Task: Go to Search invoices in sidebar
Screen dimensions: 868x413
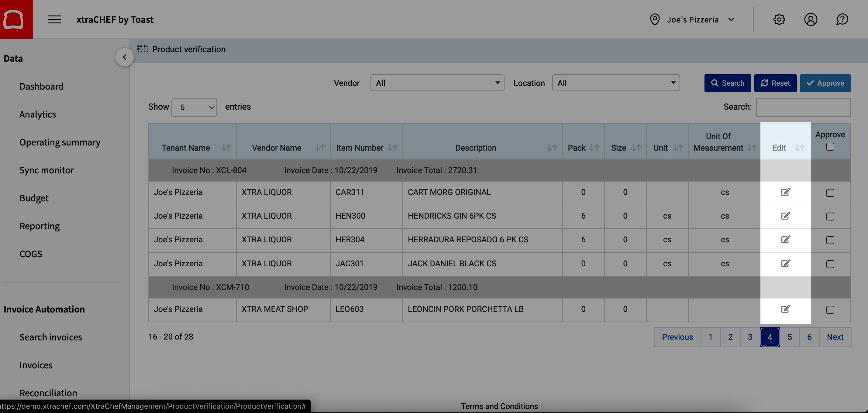Action: coord(50,337)
